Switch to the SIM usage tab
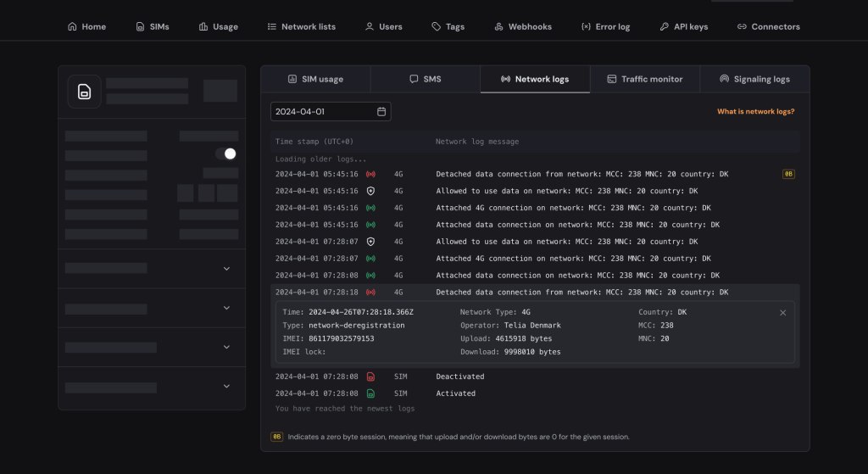This screenshot has height=474, width=868. 315,79
